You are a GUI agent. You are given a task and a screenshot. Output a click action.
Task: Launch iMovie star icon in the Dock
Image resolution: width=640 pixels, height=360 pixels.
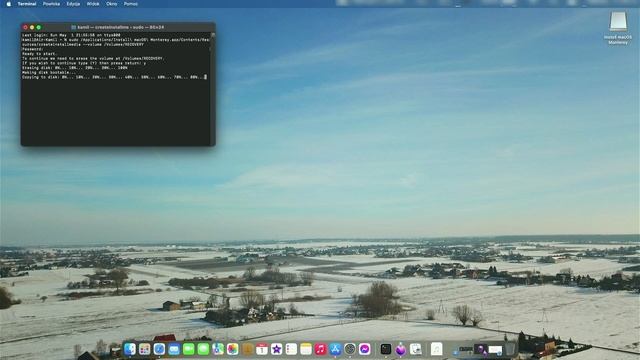(277, 349)
